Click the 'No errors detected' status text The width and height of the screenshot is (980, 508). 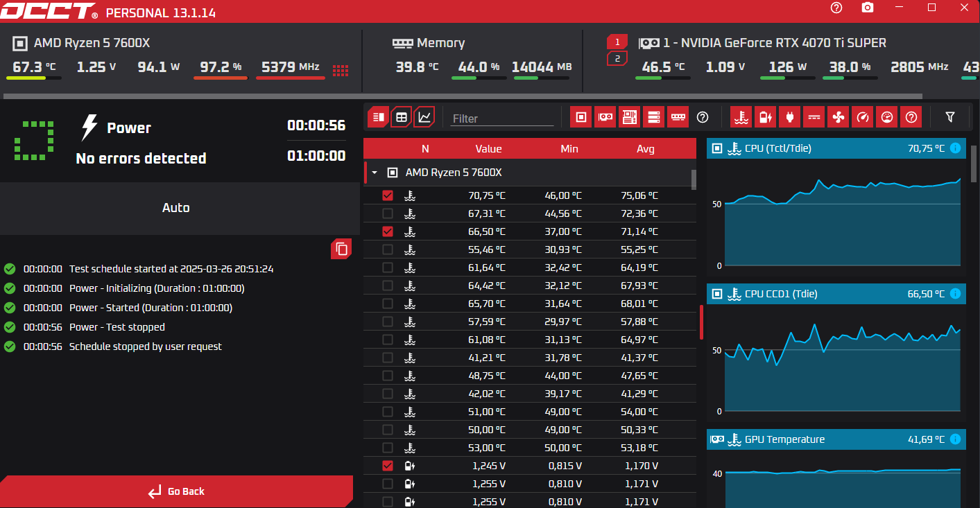point(141,159)
